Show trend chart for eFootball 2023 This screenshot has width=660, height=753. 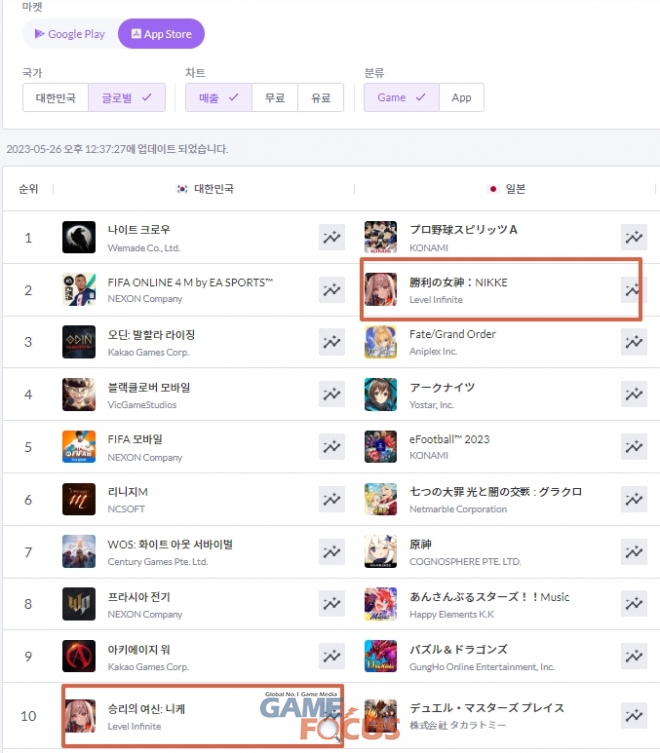click(x=634, y=447)
